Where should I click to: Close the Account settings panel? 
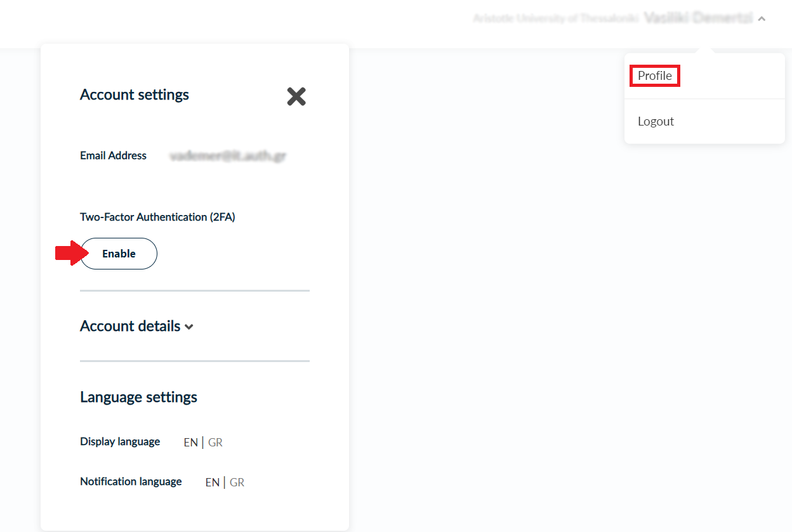click(x=296, y=96)
